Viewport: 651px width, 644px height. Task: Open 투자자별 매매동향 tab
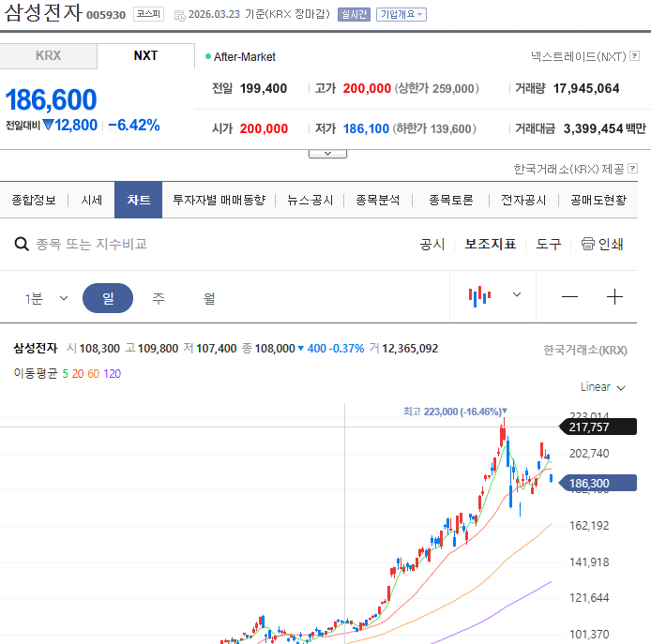coord(219,200)
